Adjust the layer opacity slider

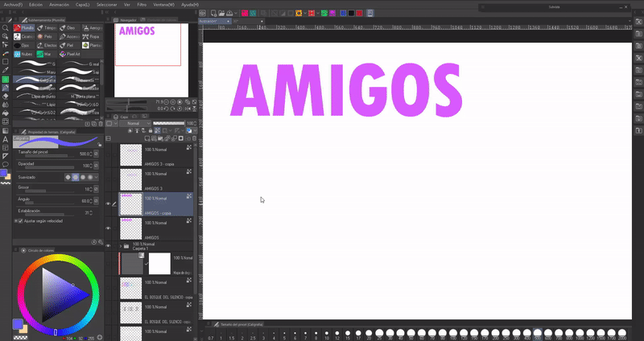point(169,124)
